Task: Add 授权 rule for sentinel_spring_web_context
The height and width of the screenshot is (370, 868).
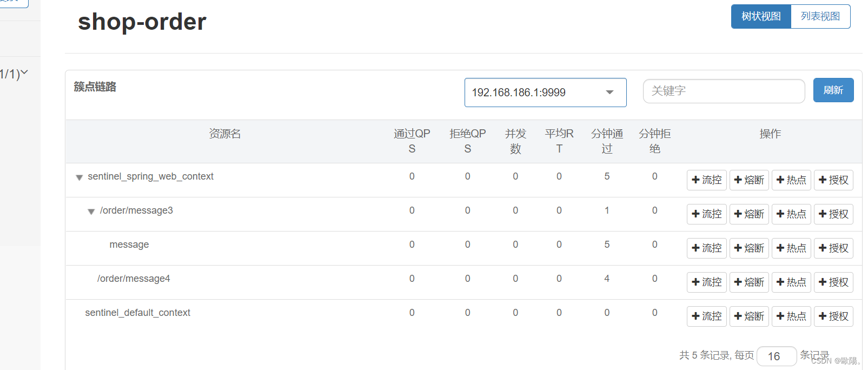Action: [833, 180]
